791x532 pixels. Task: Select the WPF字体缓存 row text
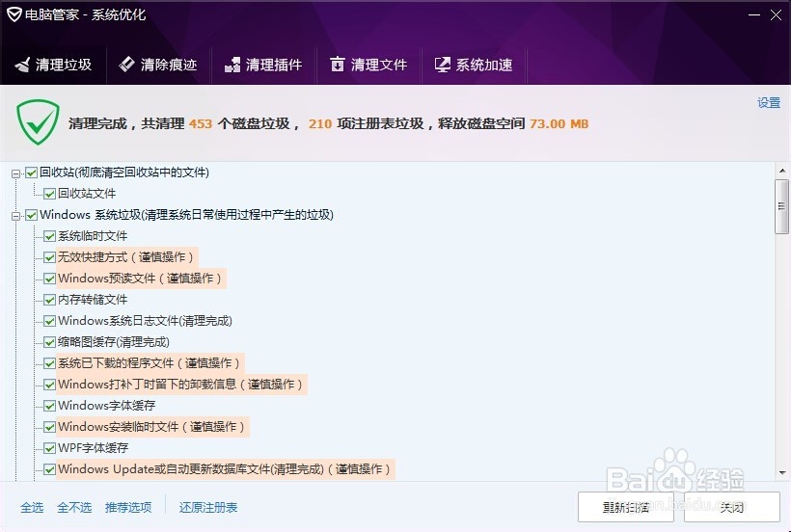93,447
